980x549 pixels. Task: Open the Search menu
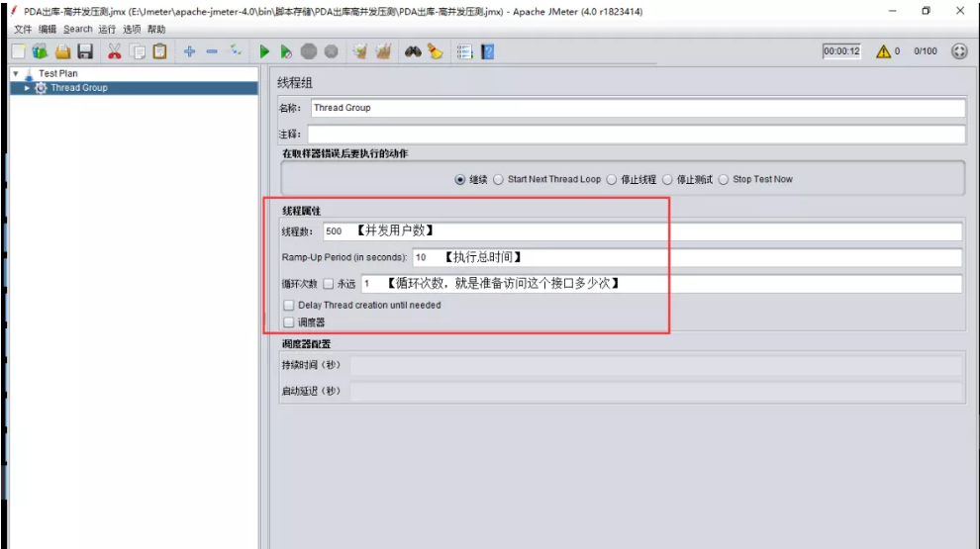tap(77, 30)
